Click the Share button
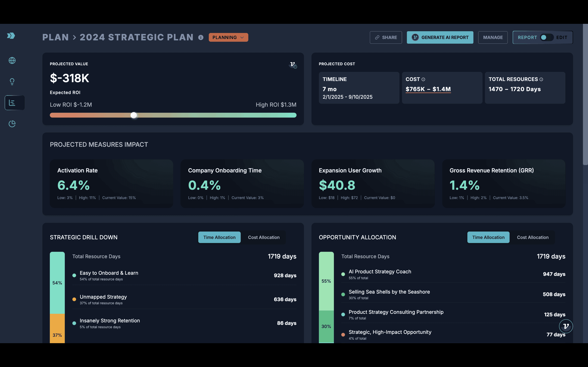This screenshot has height=367, width=588. pyautogui.click(x=386, y=37)
